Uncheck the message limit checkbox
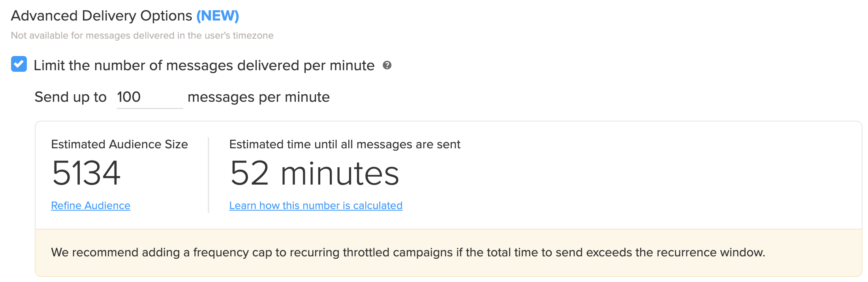This screenshot has height=282, width=868. (19, 64)
